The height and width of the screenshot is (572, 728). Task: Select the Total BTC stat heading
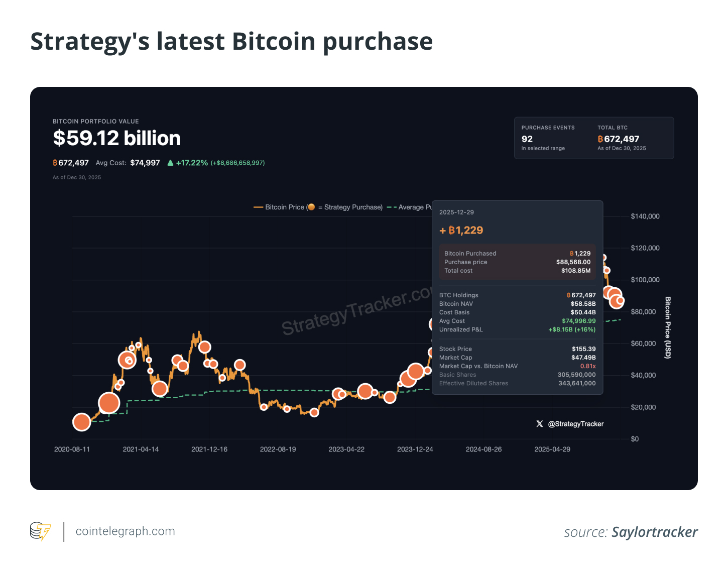coord(613,128)
